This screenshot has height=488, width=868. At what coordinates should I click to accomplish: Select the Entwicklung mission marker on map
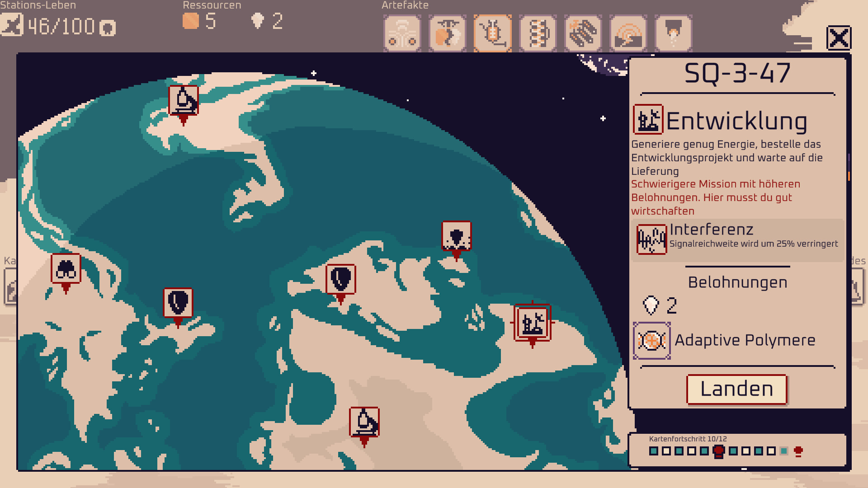click(x=532, y=323)
